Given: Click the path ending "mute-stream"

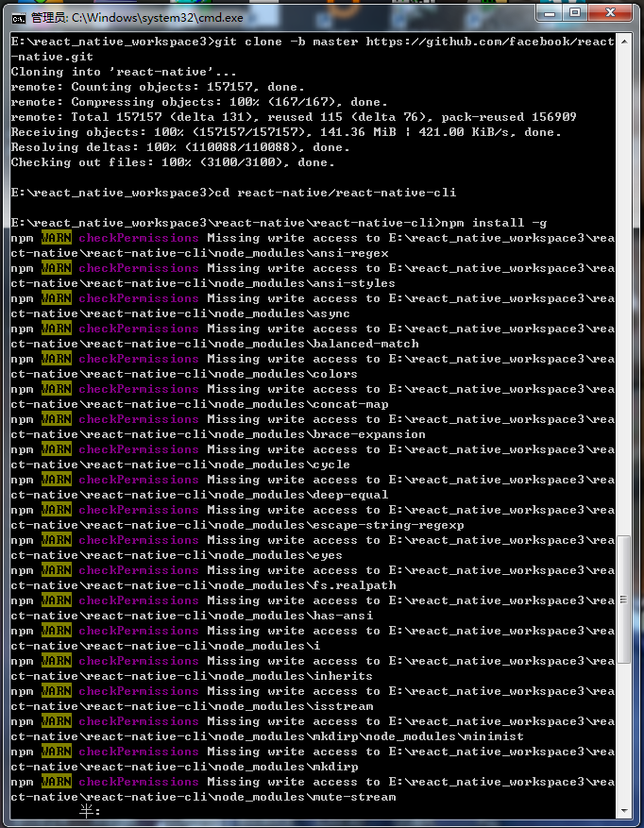Looking at the screenshot, I should coord(203,797).
